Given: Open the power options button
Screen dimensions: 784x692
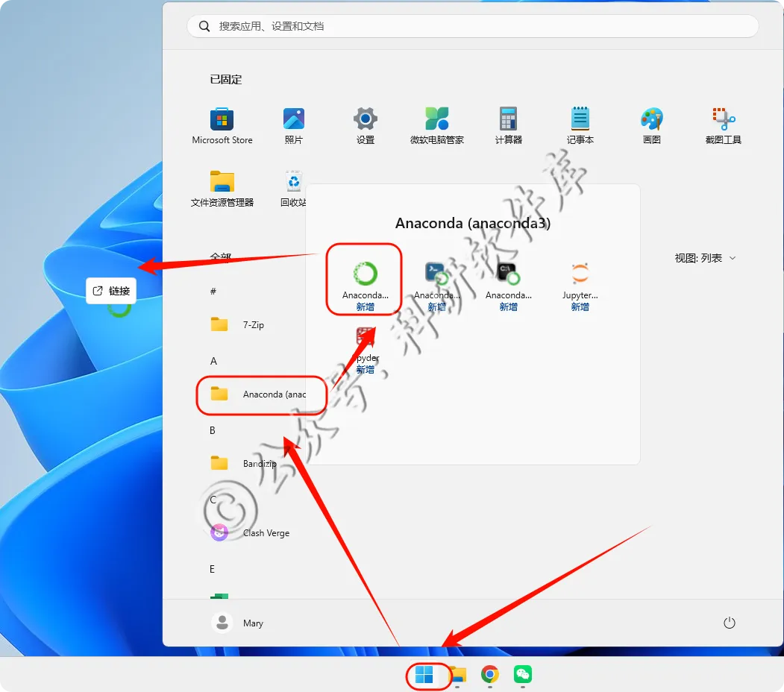Looking at the screenshot, I should click(729, 623).
